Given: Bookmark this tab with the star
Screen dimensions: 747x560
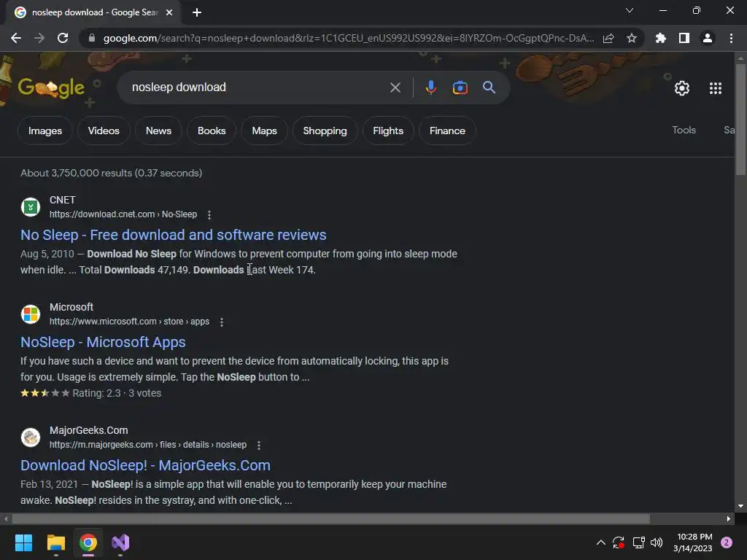Looking at the screenshot, I should click(632, 38).
